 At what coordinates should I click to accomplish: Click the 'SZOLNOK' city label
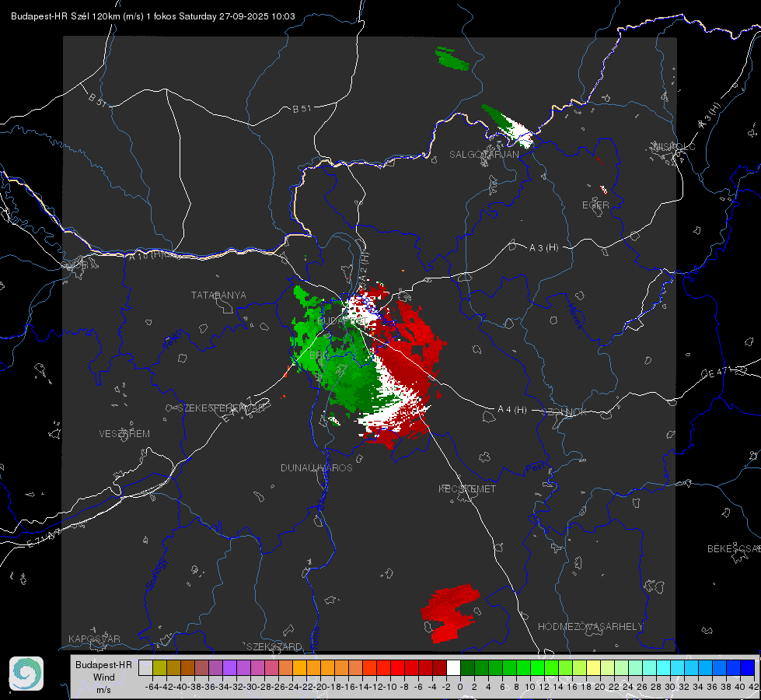(564, 412)
